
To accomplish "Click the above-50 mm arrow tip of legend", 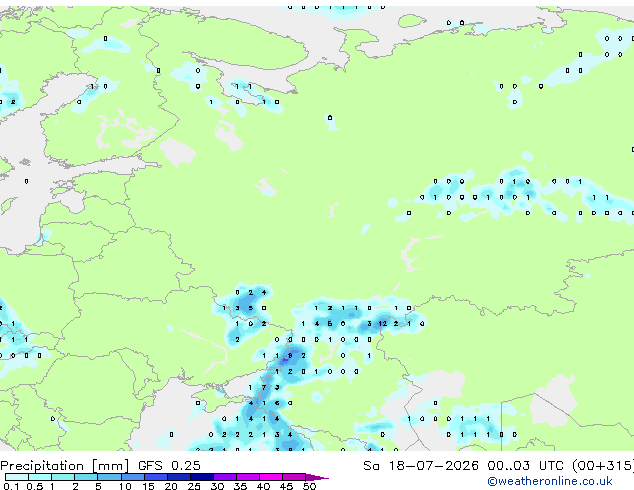I will coord(317,477).
